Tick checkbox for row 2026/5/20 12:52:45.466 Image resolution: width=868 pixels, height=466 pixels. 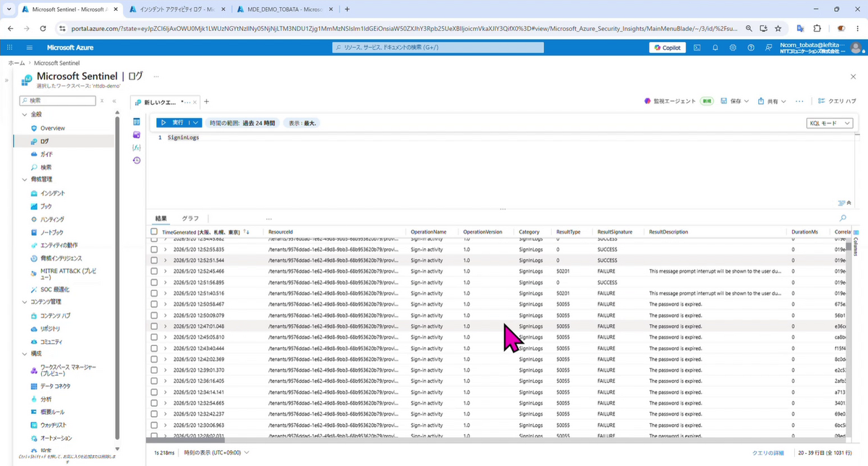[x=154, y=271]
